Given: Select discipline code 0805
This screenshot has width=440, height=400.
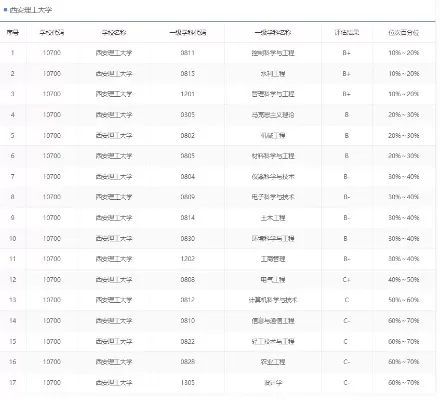Looking at the screenshot, I should point(188,156).
